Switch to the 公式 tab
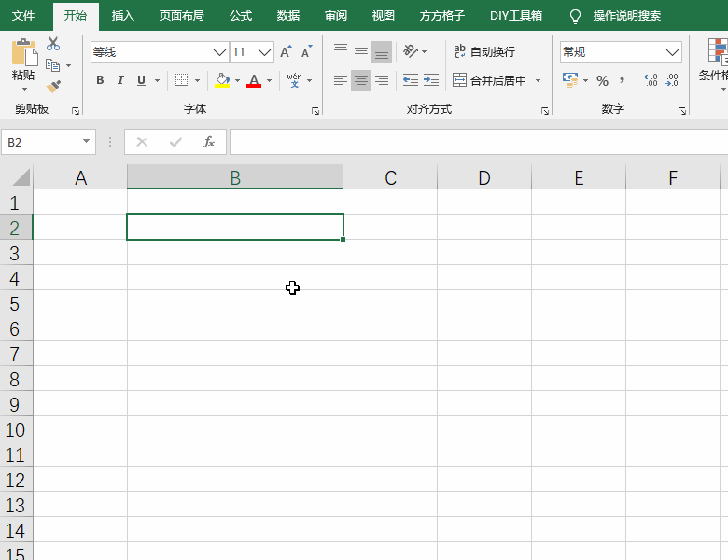 241,16
